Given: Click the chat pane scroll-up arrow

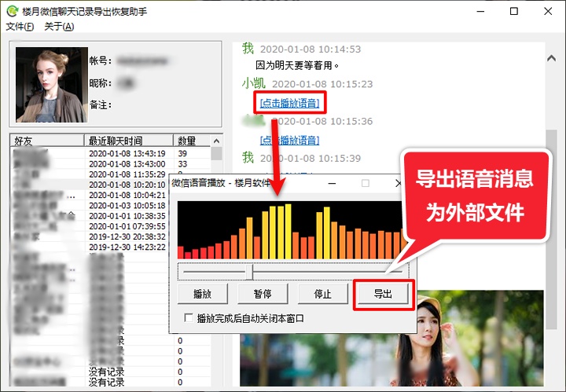Looking at the screenshot, I should pyautogui.click(x=551, y=58).
